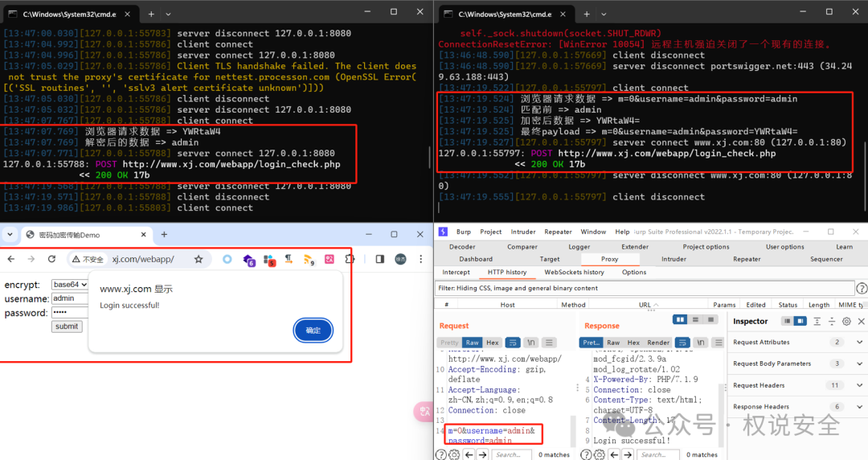Click the Chrome forward arrow
868x460 pixels.
31,259
